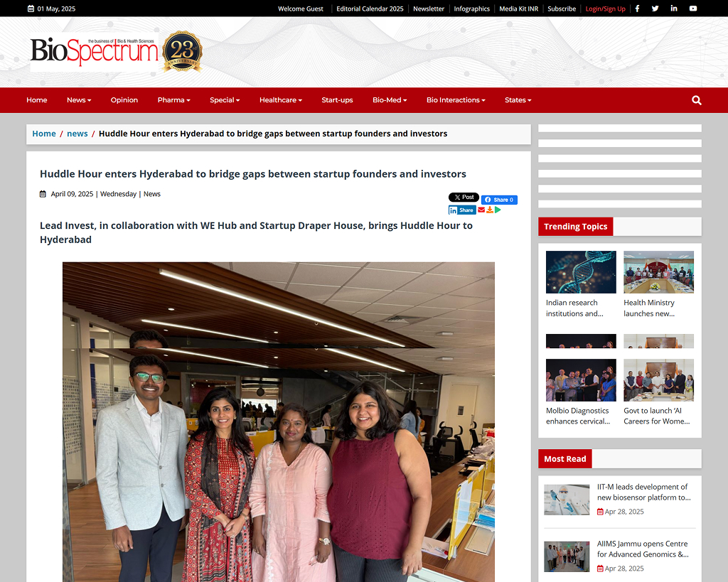728x582 pixels.
Task: Open the Opinion menu item
Action: tap(124, 100)
